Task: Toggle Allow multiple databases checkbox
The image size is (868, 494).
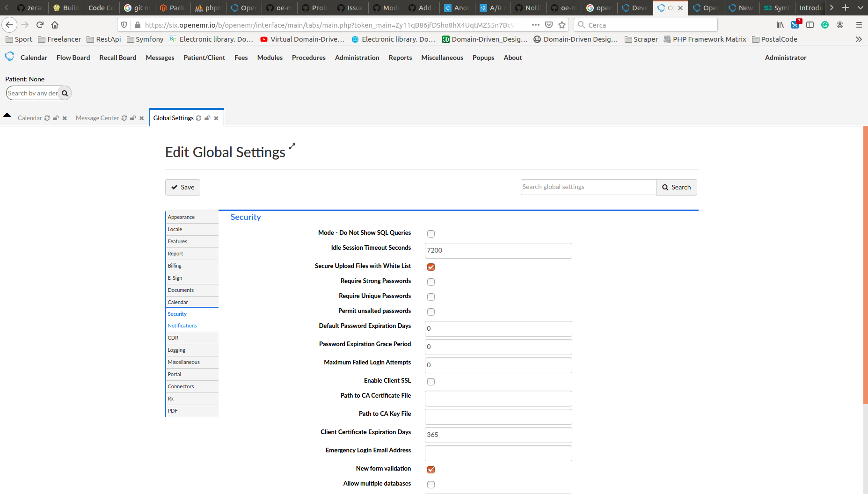Action: pos(431,485)
